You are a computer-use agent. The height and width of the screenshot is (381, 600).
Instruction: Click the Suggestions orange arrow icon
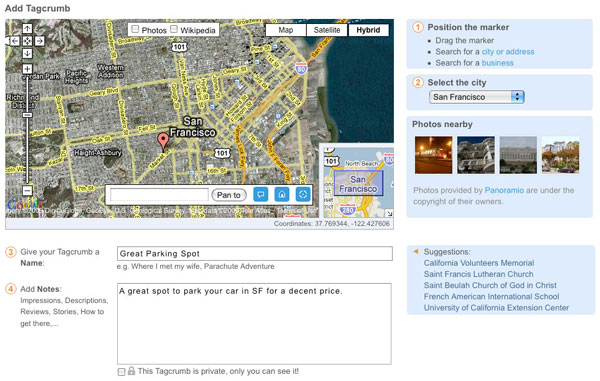[416, 251]
